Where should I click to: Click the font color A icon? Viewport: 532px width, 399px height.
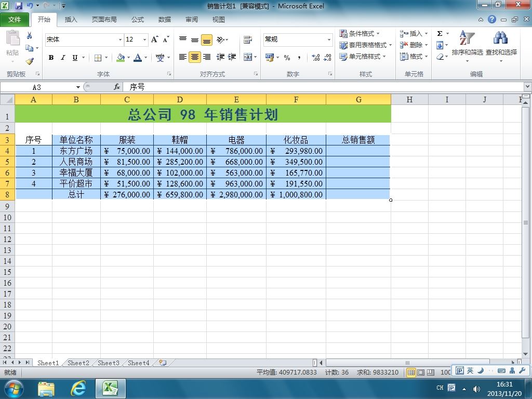(137, 58)
